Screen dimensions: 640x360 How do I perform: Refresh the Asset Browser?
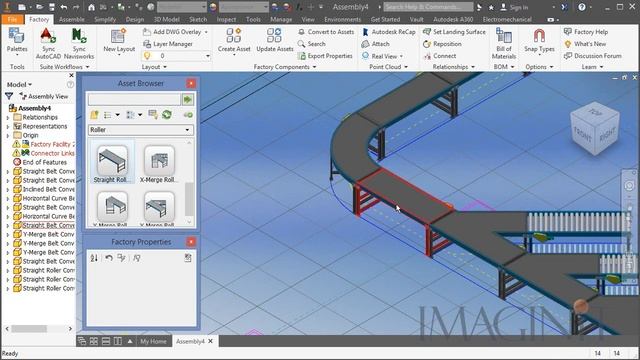[x=167, y=115]
